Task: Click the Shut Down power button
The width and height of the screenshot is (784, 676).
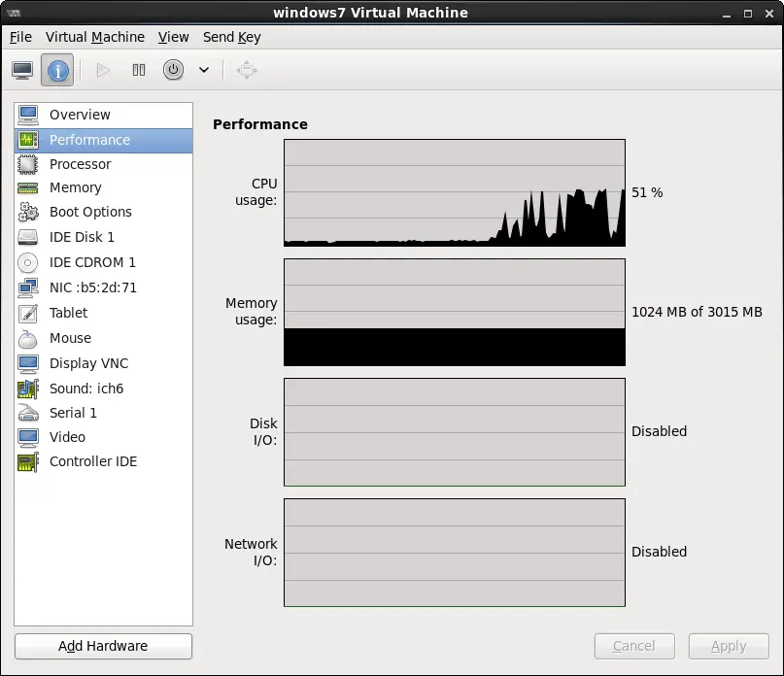Action: (x=173, y=70)
